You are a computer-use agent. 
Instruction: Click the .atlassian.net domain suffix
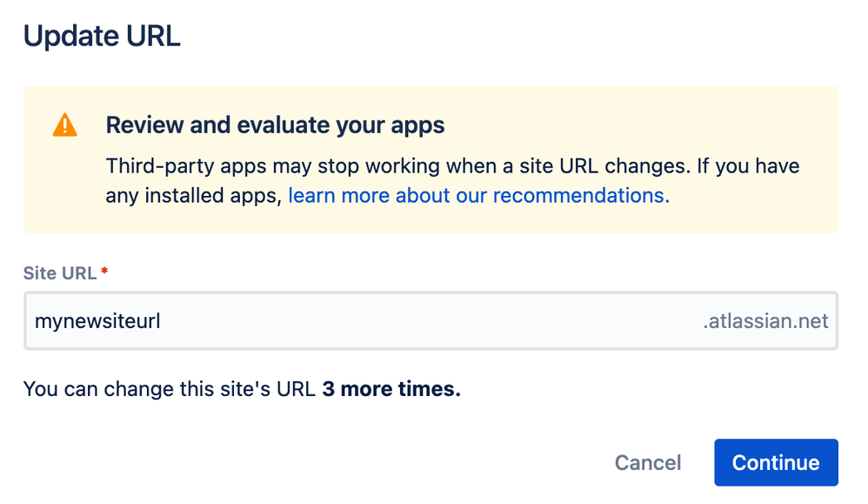tap(765, 320)
